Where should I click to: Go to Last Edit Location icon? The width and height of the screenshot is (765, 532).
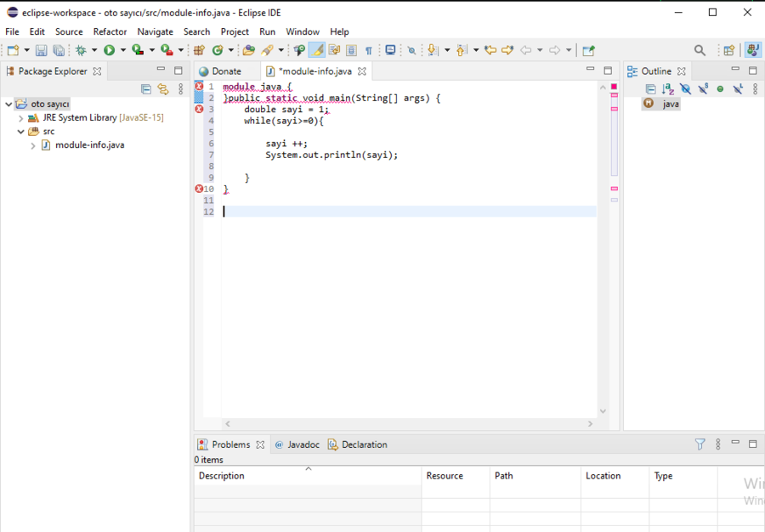490,50
